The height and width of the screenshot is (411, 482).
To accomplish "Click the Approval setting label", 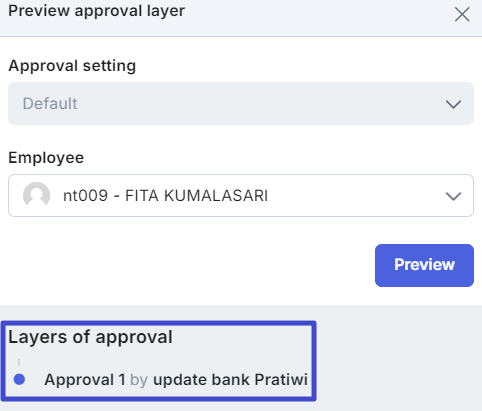I will 72,66.
